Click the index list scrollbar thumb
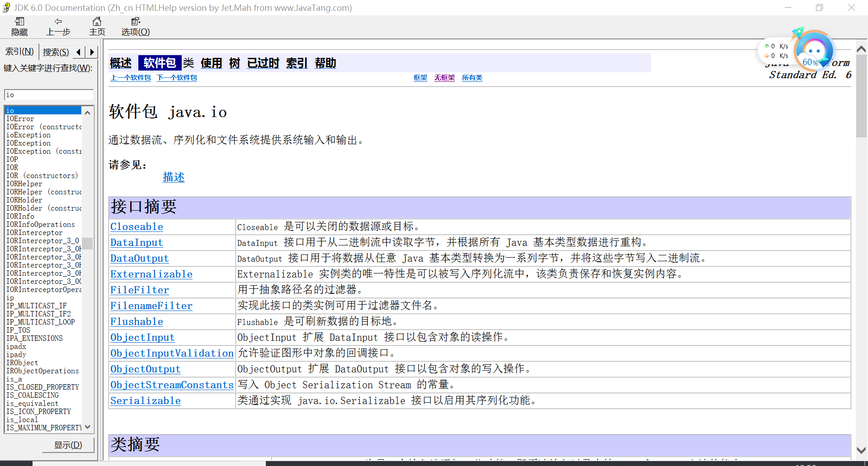Image resolution: width=868 pixels, height=466 pixels. point(88,244)
